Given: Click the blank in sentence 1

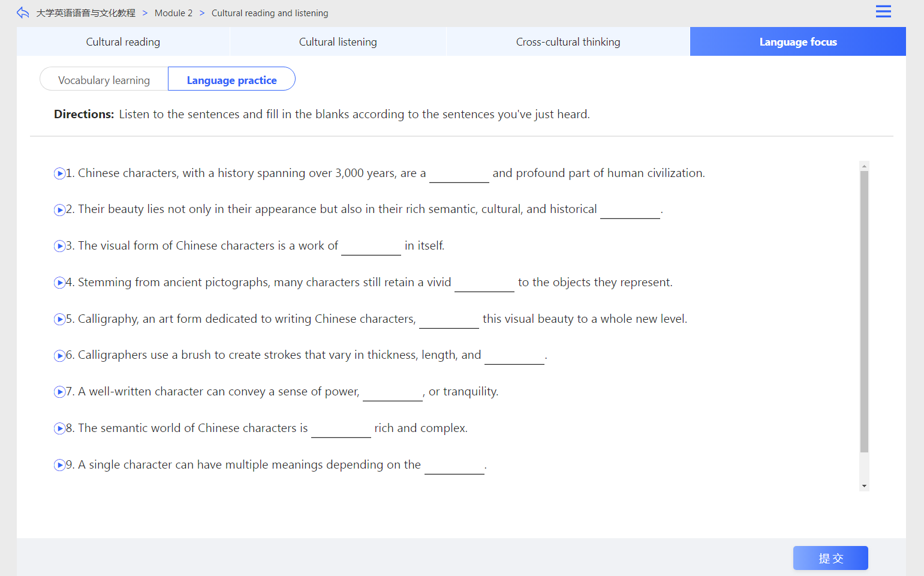Looking at the screenshot, I should (459, 174).
